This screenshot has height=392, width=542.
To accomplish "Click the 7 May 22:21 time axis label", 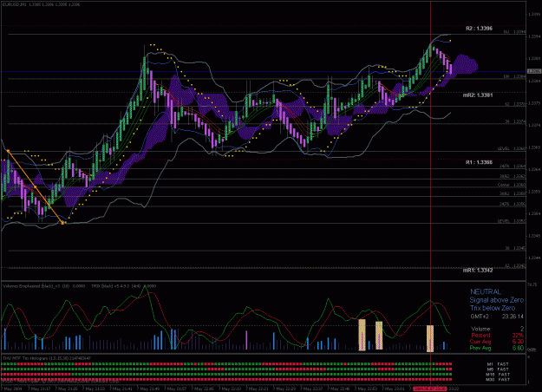I will pyautogui.click(x=258, y=389).
